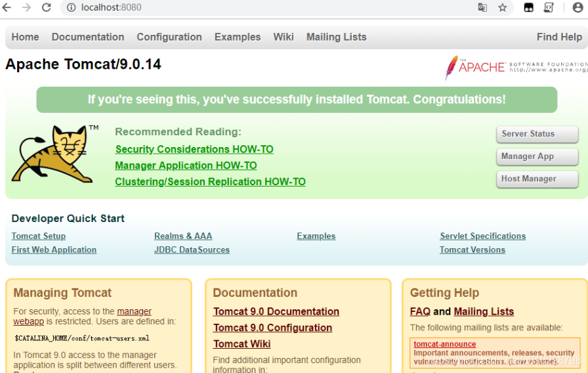The image size is (588, 373).
Task: Click the Host Manager button
Action: (x=537, y=179)
